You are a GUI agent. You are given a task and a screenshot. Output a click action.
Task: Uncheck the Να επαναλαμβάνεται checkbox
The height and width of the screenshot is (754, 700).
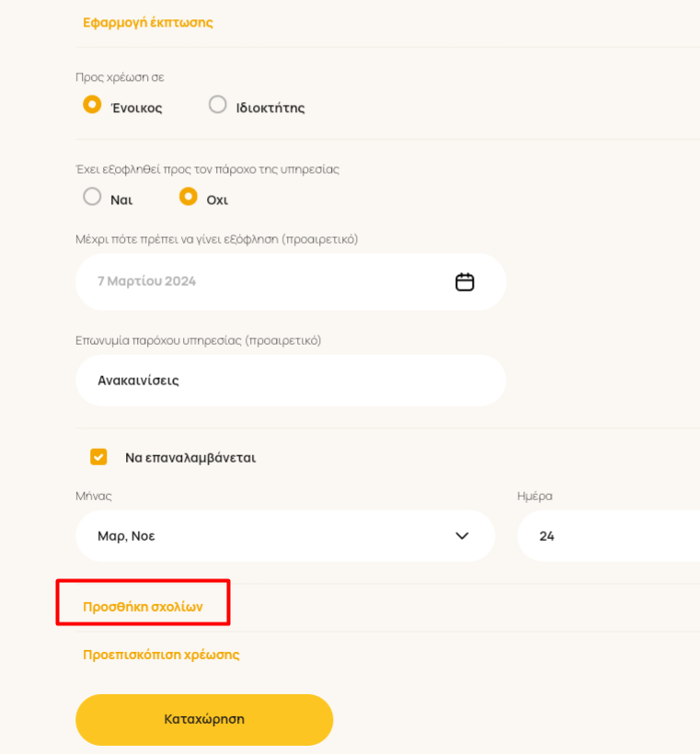click(x=98, y=457)
